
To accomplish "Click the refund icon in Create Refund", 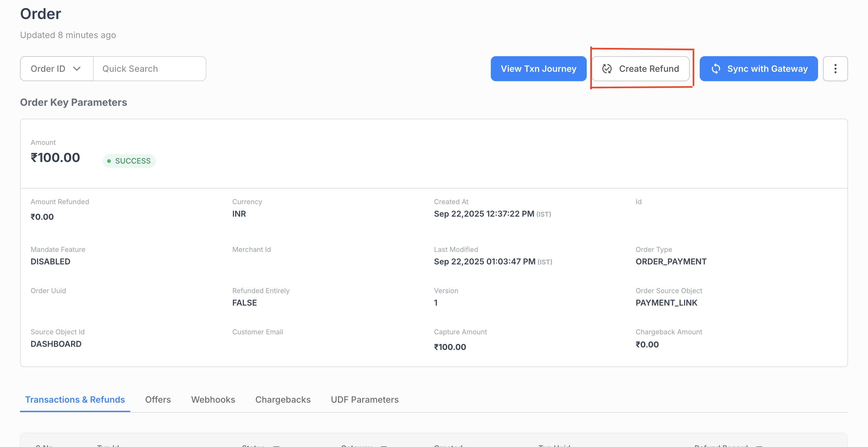I will click(607, 69).
